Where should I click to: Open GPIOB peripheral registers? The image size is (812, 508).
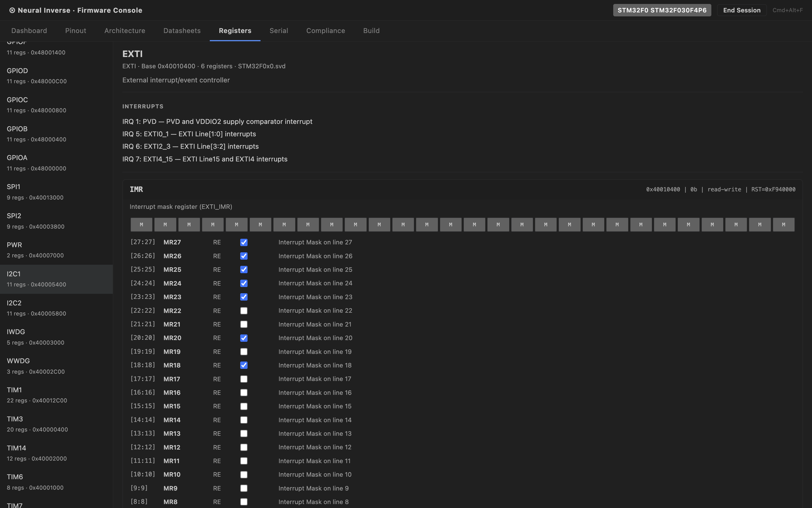point(56,134)
